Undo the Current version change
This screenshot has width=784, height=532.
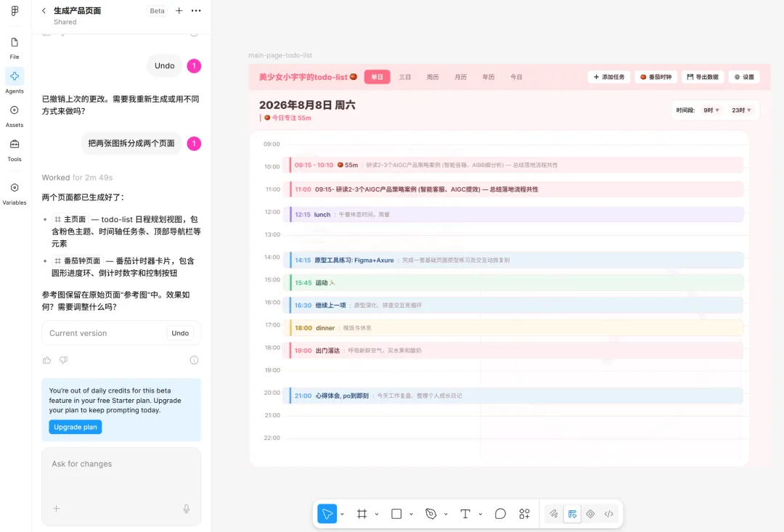point(180,333)
